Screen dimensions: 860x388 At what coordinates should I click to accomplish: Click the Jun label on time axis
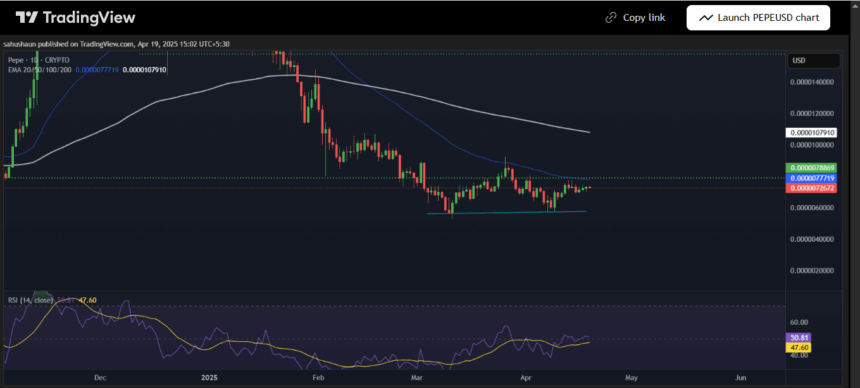pos(740,378)
